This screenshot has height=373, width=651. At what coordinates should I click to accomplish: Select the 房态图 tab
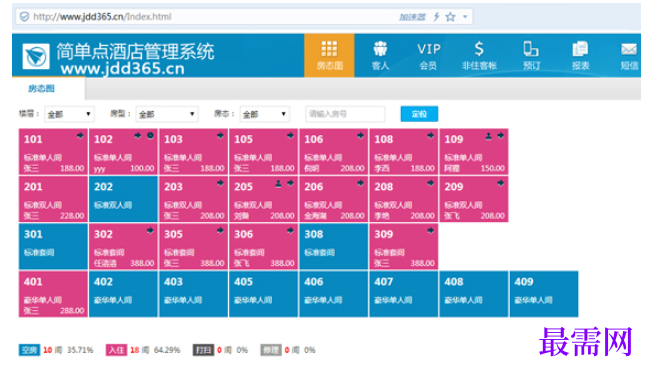coord(42,88)
